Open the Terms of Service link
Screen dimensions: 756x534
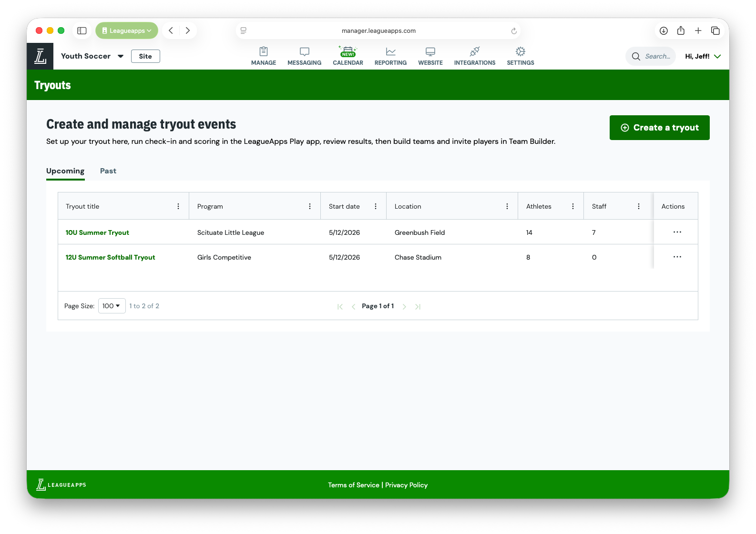[x=354, y=485]
